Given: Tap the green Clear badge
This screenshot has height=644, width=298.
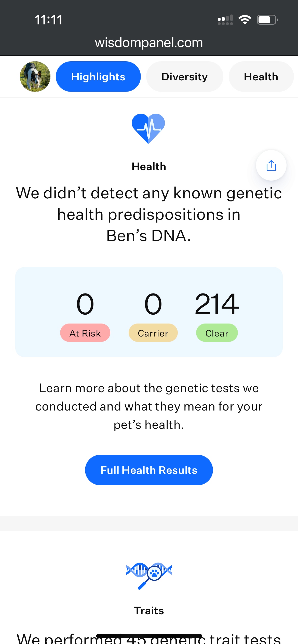Looking at the screenshot, I should pos(217,333).
